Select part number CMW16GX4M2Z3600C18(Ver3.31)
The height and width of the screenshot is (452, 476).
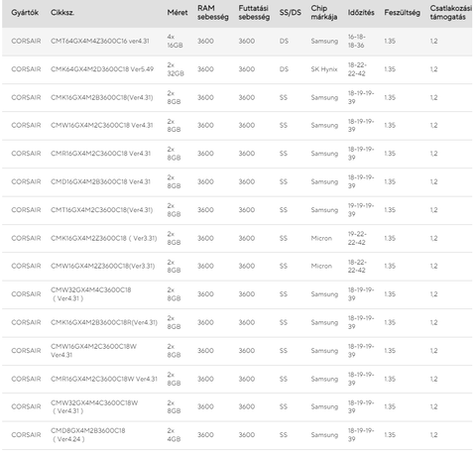pyautogui.click(x=102, y=266)
